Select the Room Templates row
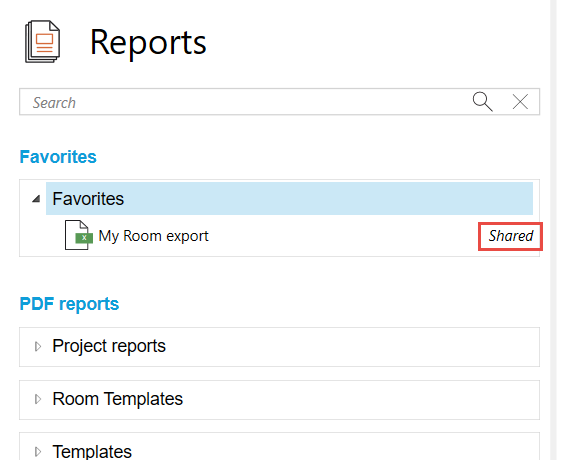Image resolution: width=562 pixels, height=460 pixels. point(280,400)
